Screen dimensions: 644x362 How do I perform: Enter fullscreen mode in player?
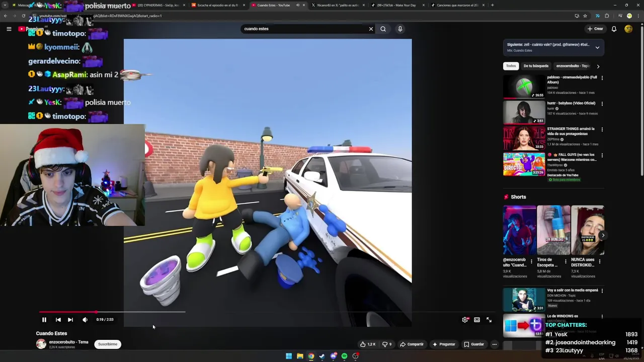489,320
